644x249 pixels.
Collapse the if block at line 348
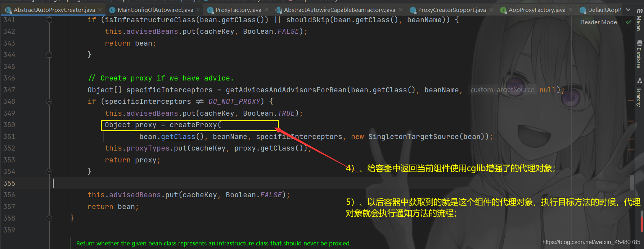(49, 102)
